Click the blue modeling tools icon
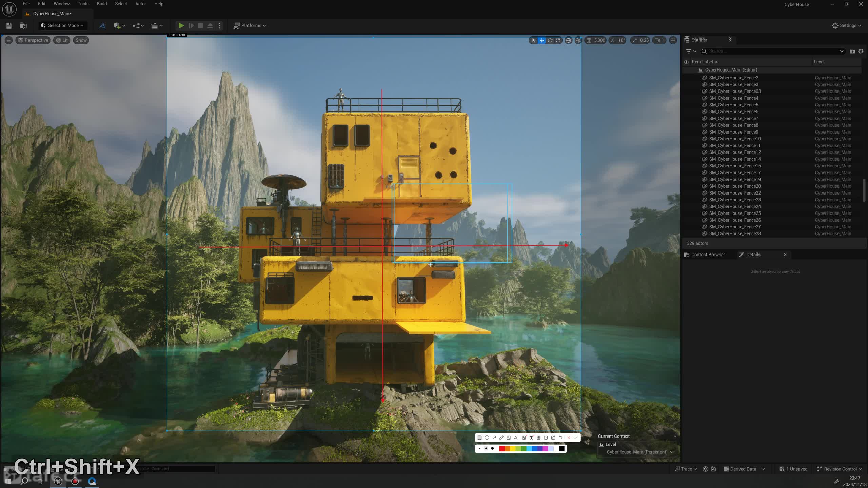The image size is (868, 488). tap(102, 26)
